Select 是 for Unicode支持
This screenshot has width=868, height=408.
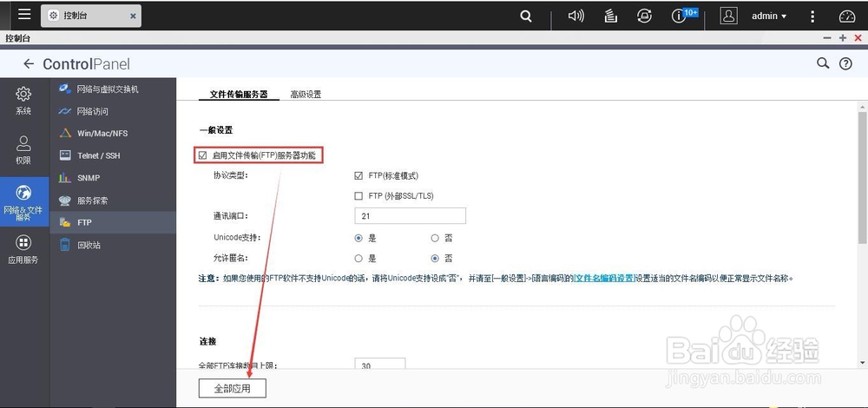[358, 238]
